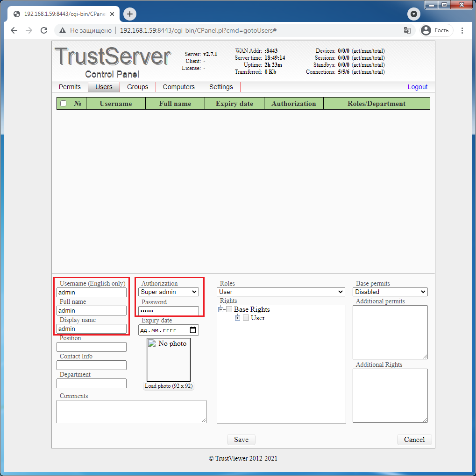Click the Uptime value 2h 23m

[273, 65]
